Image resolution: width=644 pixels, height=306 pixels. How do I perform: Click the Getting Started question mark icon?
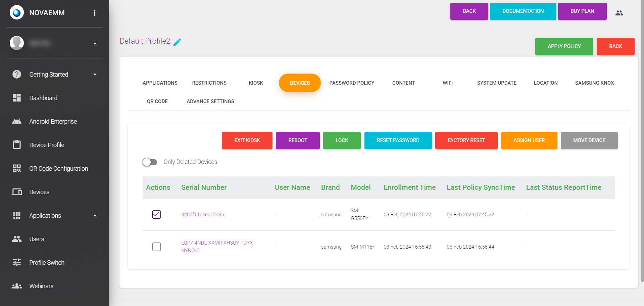(x=17, y=74)
